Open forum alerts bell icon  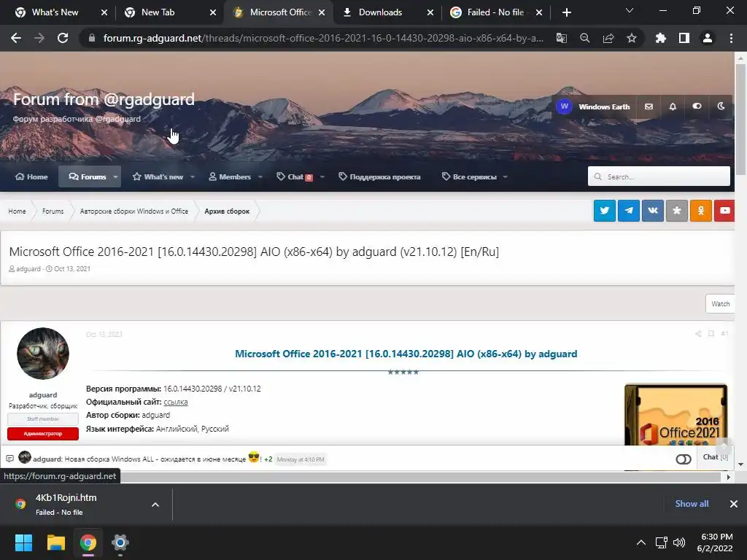click(673, 106)
